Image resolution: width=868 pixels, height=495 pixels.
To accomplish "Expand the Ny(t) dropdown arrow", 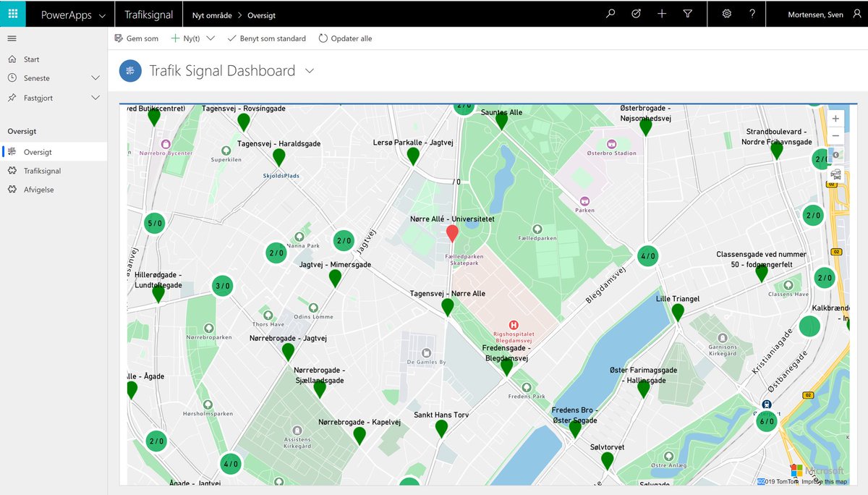I will (x=213, y=38).
